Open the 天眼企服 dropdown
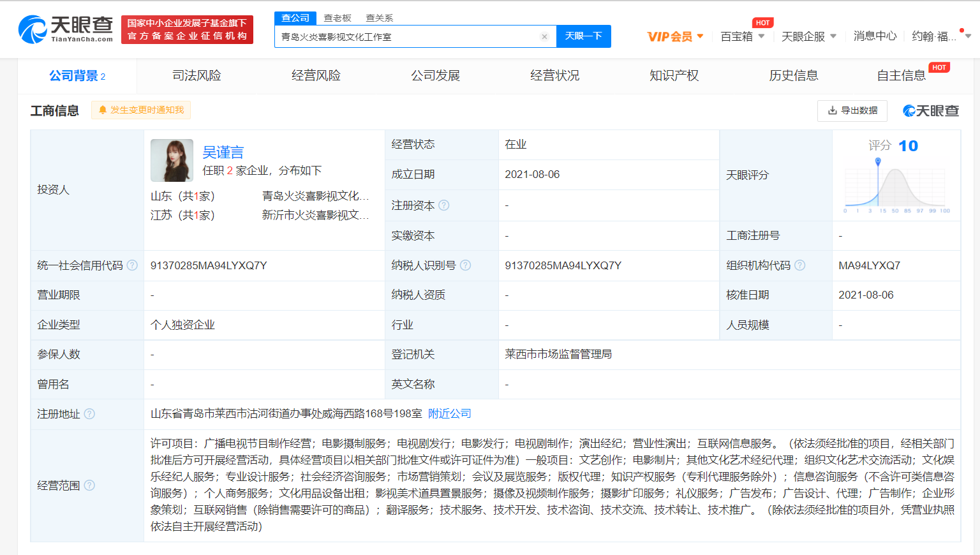Image resolution: width=980 pixels, height=555 pixels. pyautogui.click(x=808, y=36)
